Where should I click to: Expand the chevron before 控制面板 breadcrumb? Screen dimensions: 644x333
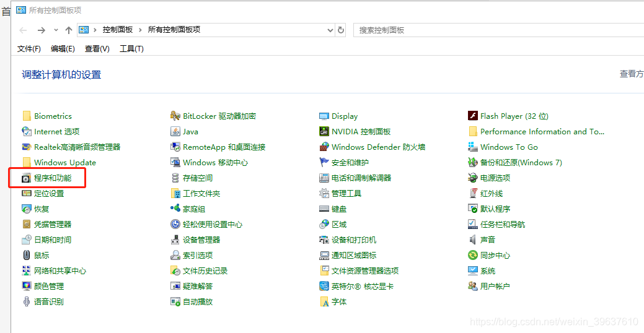pyautogui.click(x=95, y=30)
